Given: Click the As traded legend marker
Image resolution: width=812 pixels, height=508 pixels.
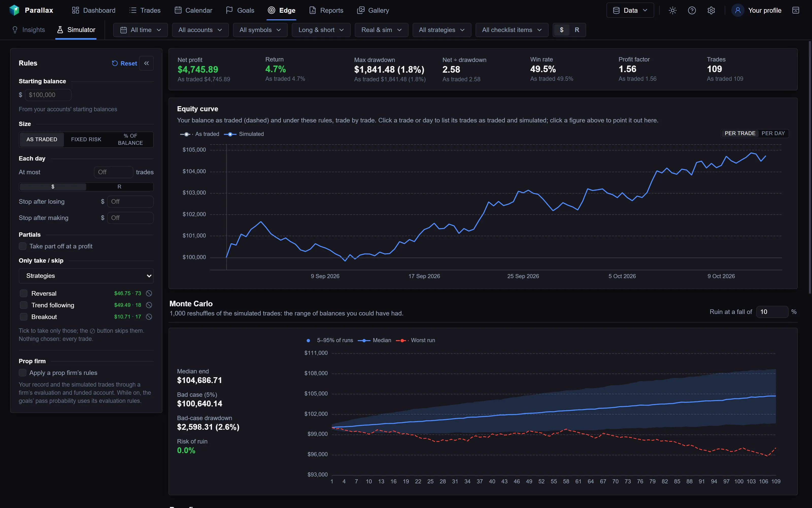Looking at the screenshot, I should (186, 134).
